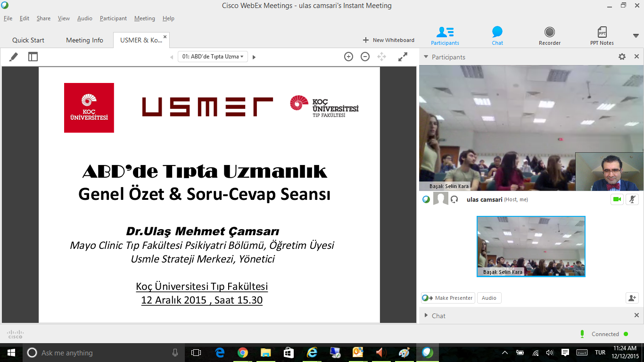Screen dimensions: 644x362
Task: Toggle the thumbnail view layout icon
Action: [x=33, y=57]
